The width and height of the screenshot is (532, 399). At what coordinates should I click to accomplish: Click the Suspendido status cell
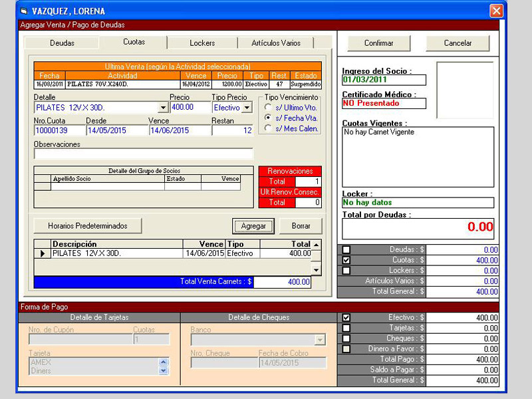(305, 84)
